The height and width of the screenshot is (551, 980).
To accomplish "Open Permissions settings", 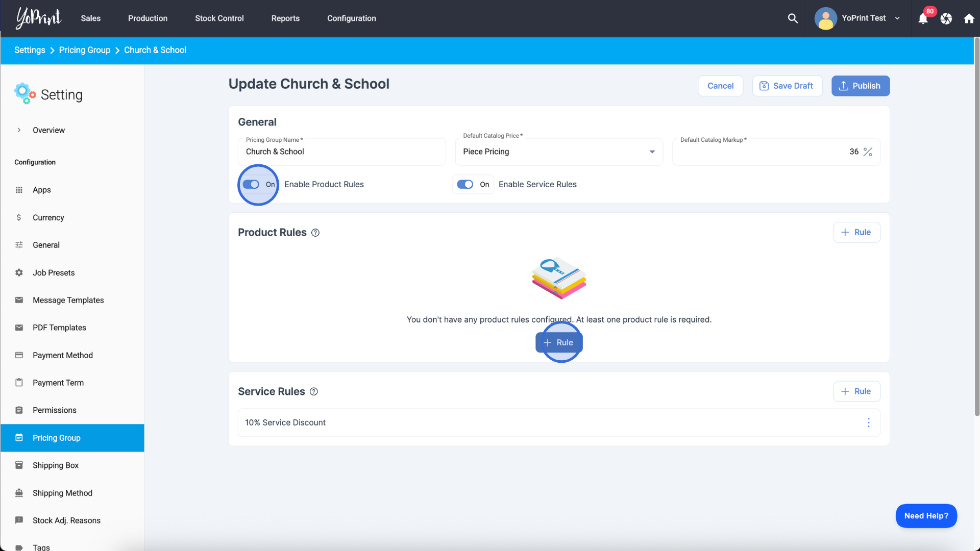I will [54, 410].
